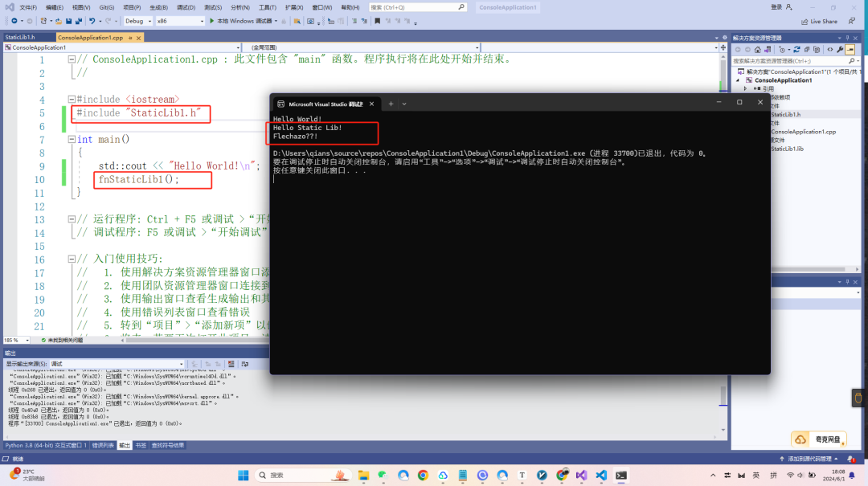Collapse the #include block at line 4
This screenshot has height=486, width=868.
coord(72,99)
